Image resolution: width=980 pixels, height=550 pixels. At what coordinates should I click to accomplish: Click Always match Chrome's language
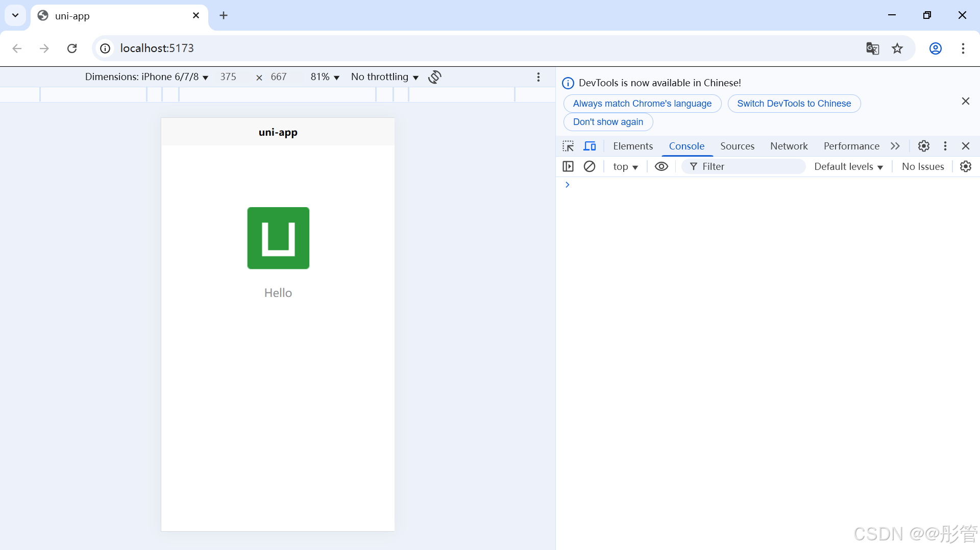pyautogui.click(x=642, y=104)
